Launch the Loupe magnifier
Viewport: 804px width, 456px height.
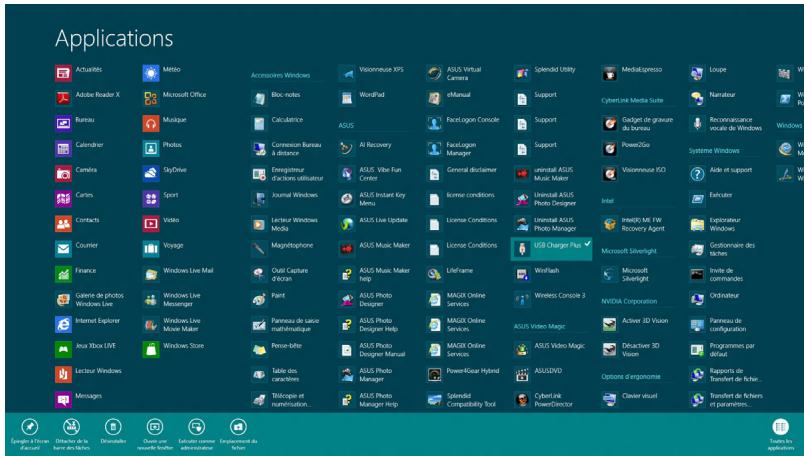click(x=709, y=73)
